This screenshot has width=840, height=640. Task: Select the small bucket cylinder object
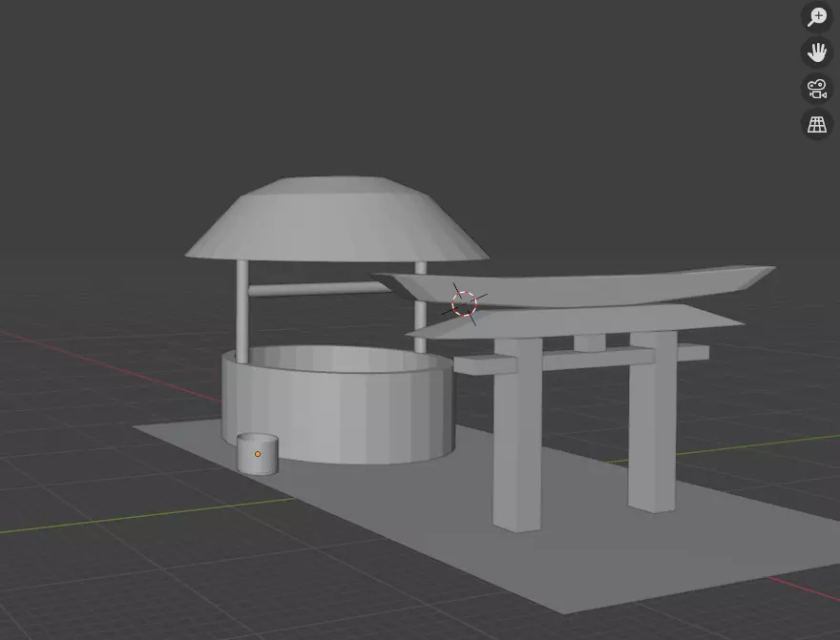point(258,454)
